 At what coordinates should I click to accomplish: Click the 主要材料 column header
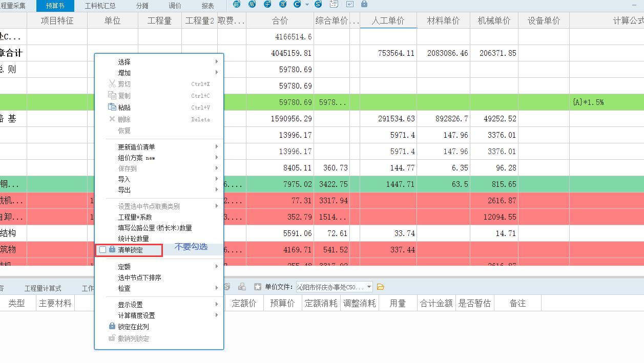(x=55, y=303)
